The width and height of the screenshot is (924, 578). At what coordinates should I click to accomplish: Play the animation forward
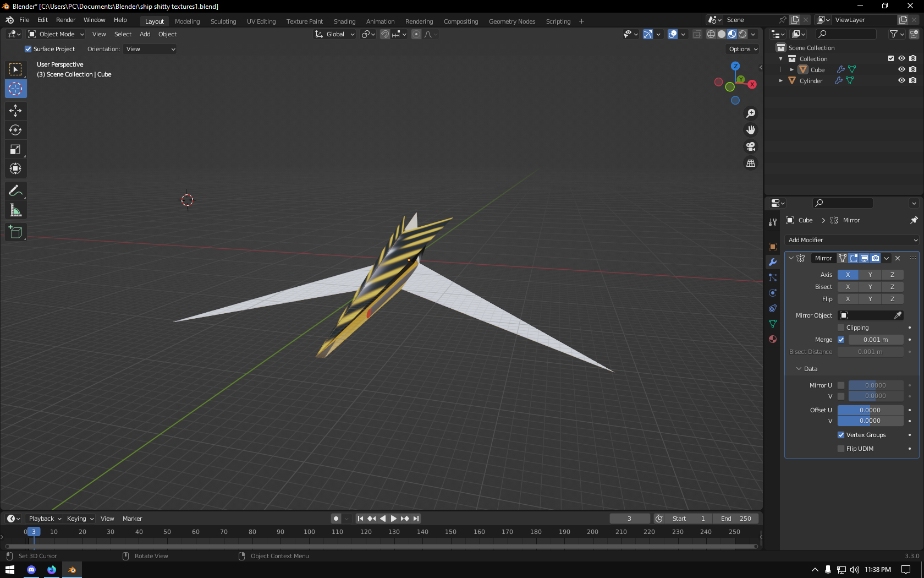[394, 519]
